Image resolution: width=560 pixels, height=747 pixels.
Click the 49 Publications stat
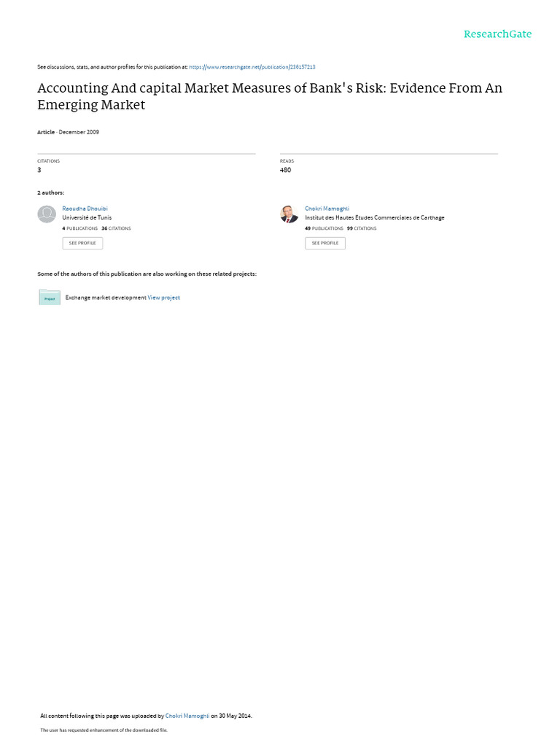[324, 228]
